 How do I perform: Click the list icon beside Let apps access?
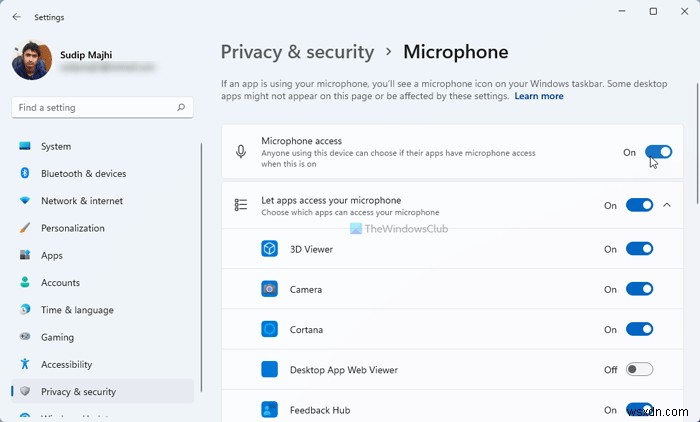click(x=241, y=205)
